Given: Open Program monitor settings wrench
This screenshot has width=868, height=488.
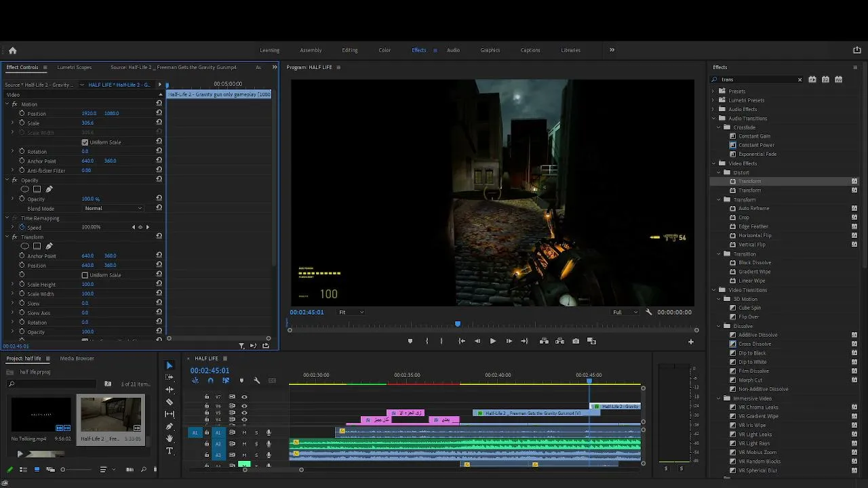Looking at the screenshot, I should pyautogui.click(x=649, y=312).
